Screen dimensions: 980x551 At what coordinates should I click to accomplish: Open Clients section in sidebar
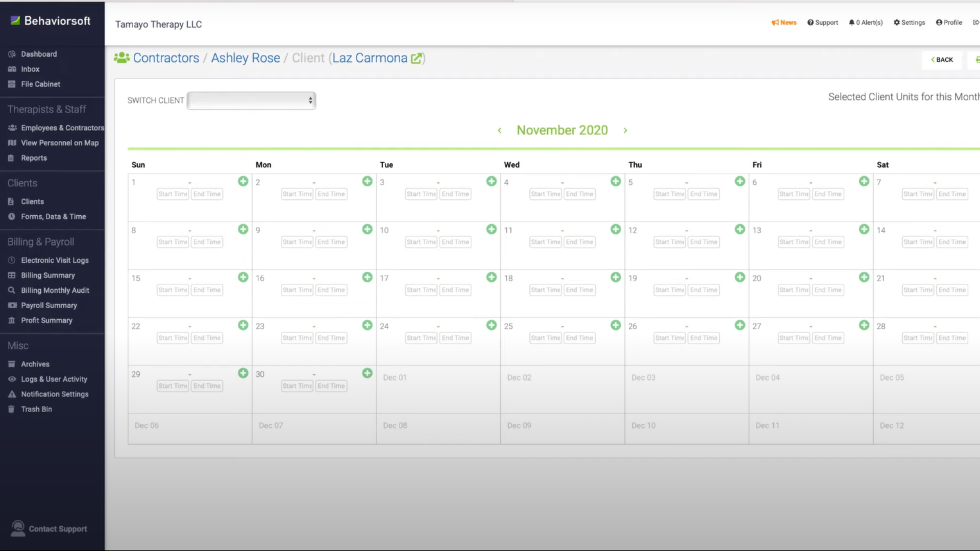[21, 183]
